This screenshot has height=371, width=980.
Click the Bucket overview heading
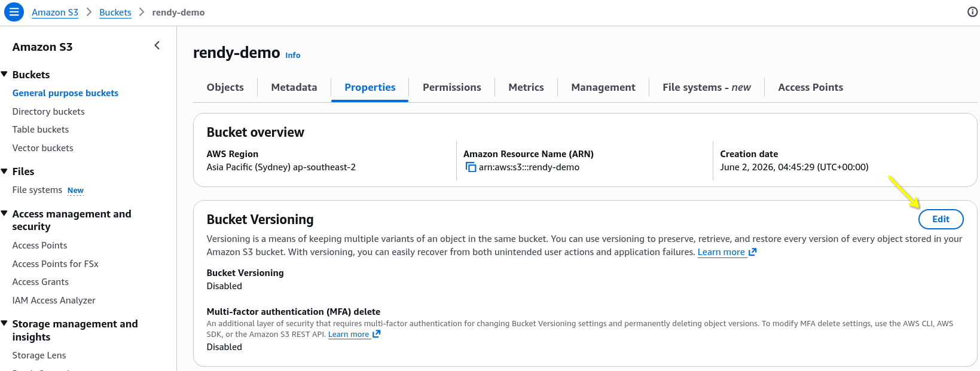255,132
